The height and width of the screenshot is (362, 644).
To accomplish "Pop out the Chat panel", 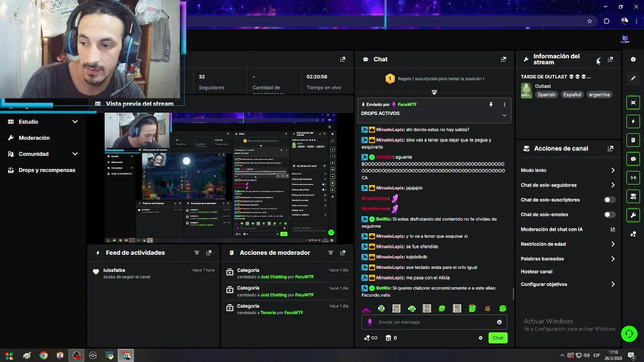I will coord(503,59).
